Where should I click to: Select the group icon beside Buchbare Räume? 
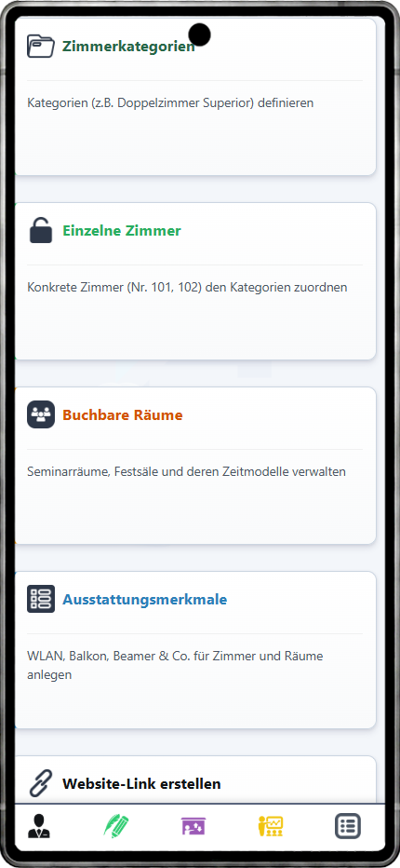[41, 414]
